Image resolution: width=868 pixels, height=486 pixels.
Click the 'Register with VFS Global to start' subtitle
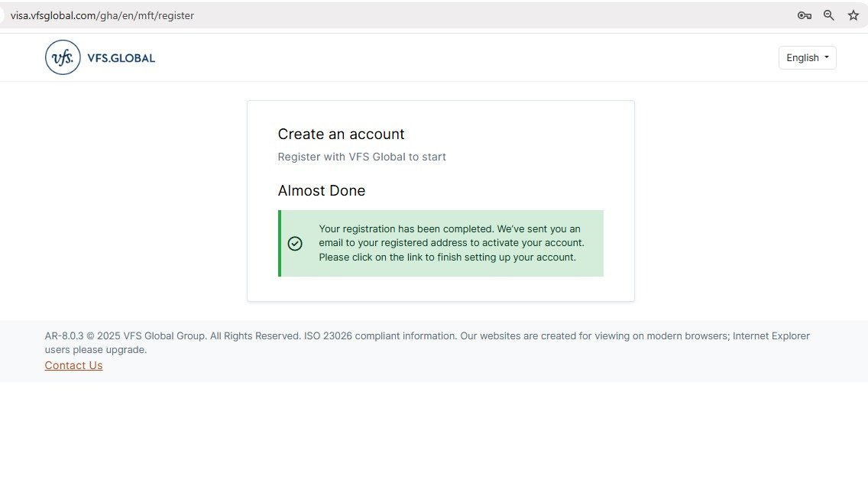pos(361,157)
